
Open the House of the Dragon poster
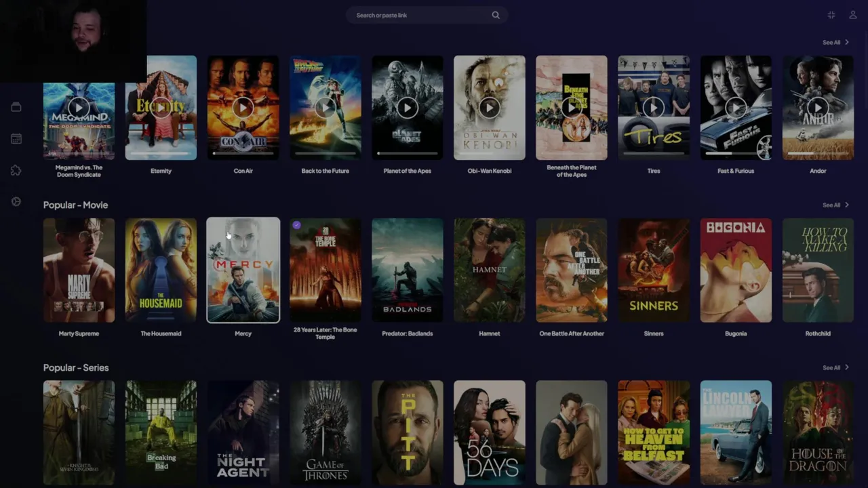pyautogui.click(x=818, y=433)
